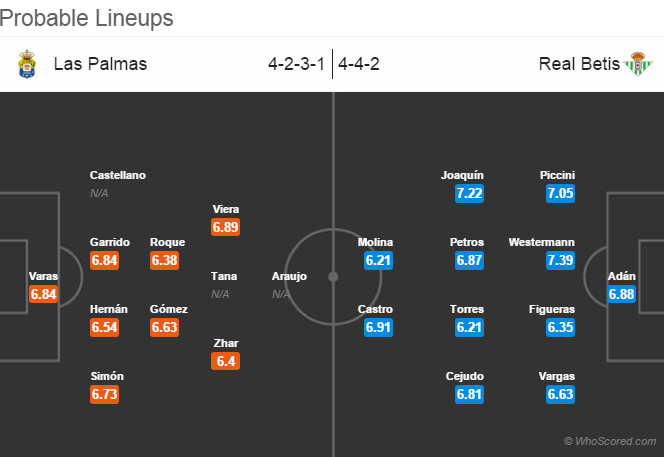Click goalkeeper Varas' 6.84 rating

(43, 294)
